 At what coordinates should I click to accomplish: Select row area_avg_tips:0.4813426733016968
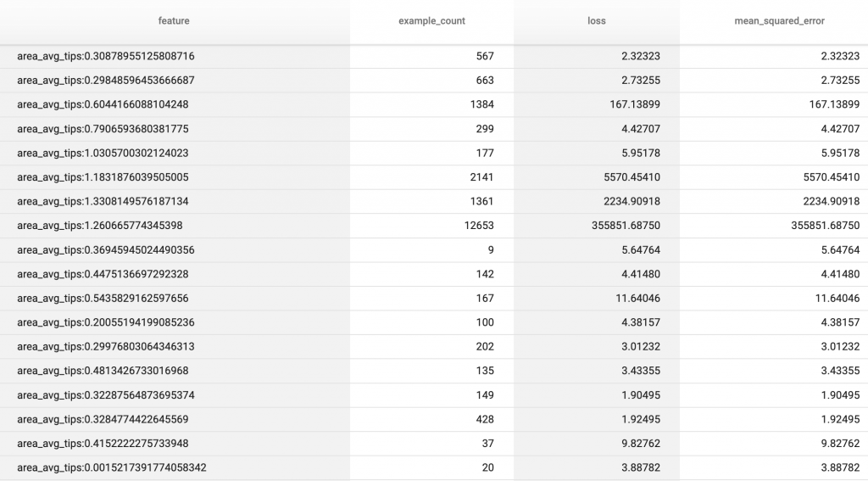(434, 371)
